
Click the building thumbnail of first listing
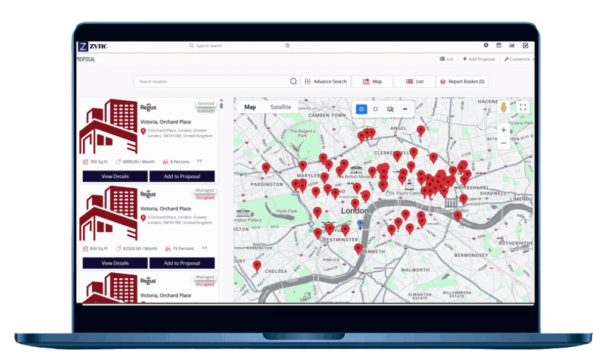tap(108, 127)
